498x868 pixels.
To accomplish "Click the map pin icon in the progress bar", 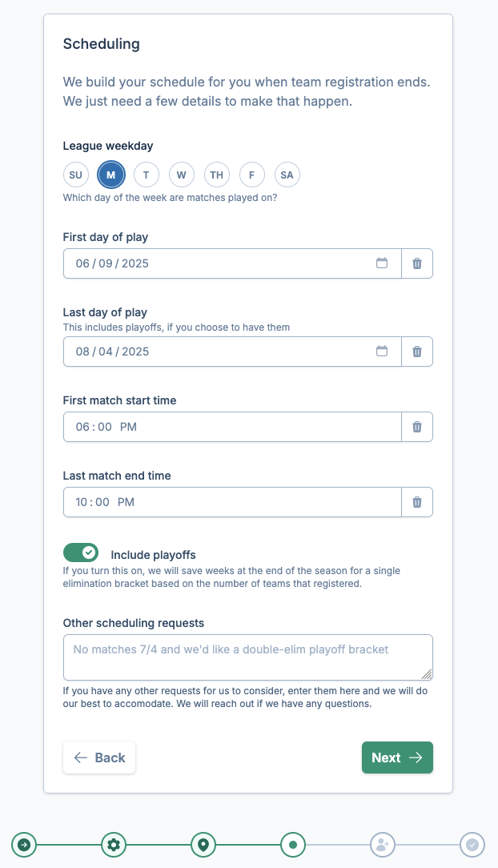I will point(203,844).
